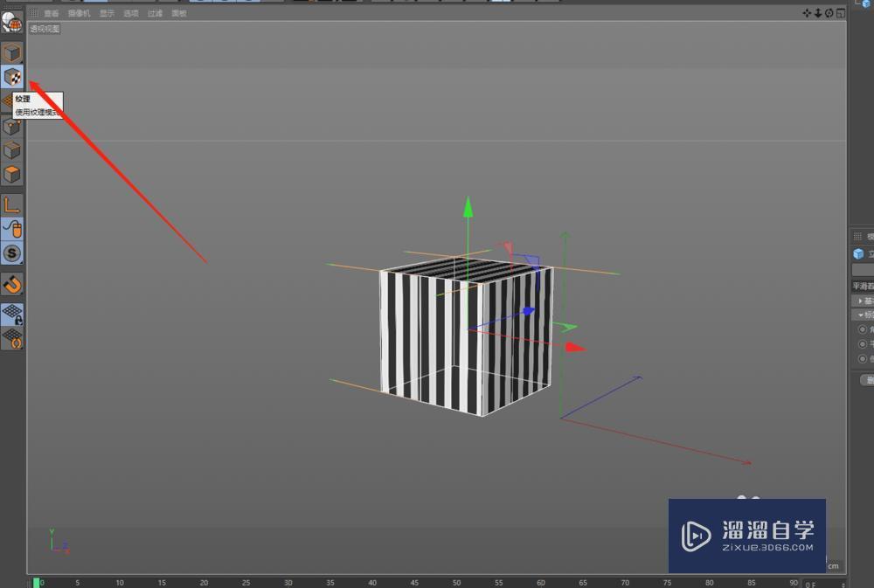Select the Texture mode checkered cube icon

[11, 77]
